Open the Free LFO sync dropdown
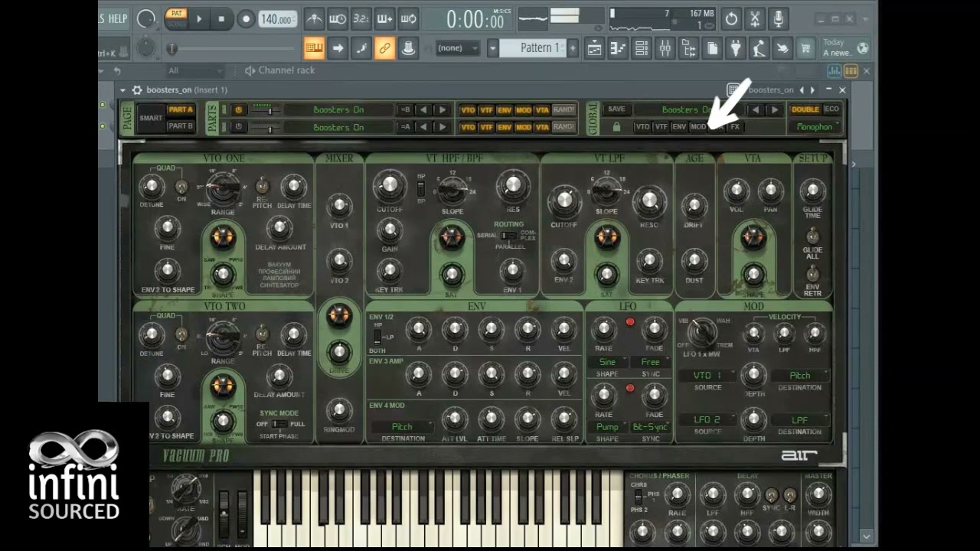This screenshot has height=551, width=980. click(x=651, y=362)
